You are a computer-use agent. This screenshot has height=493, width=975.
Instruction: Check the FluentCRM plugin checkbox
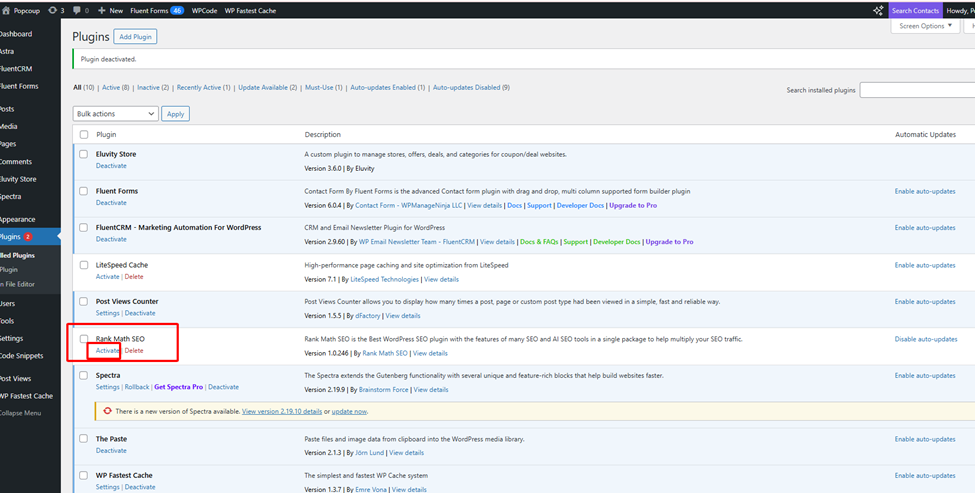pos(83,228)
